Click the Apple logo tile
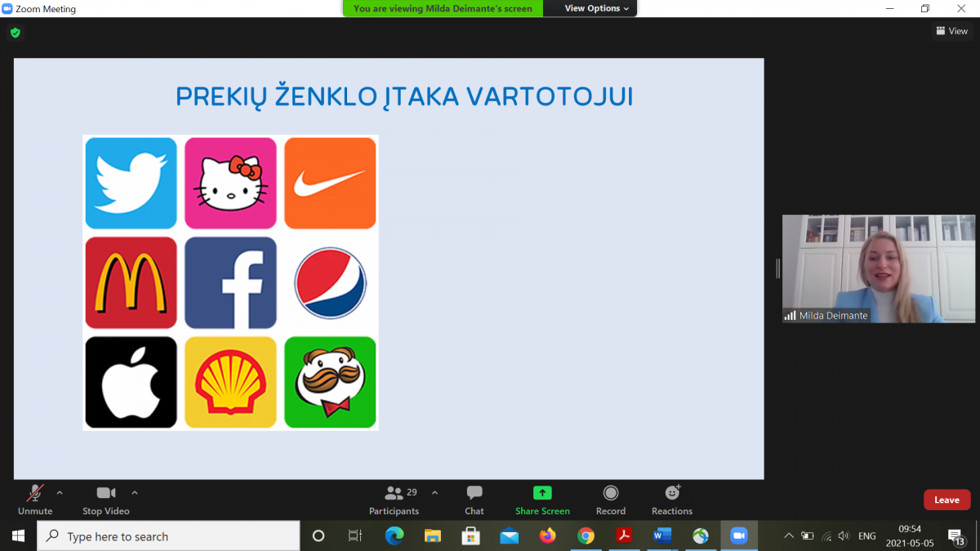 click(131, 382)
